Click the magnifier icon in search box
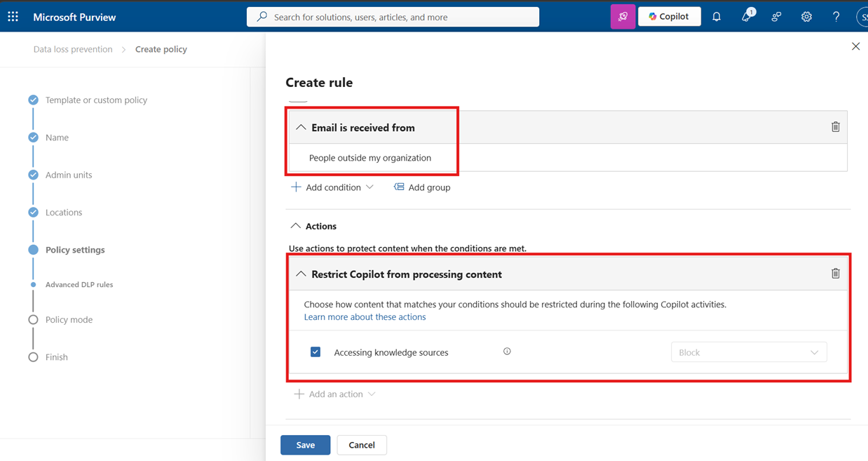 click(x=262, y=17)
